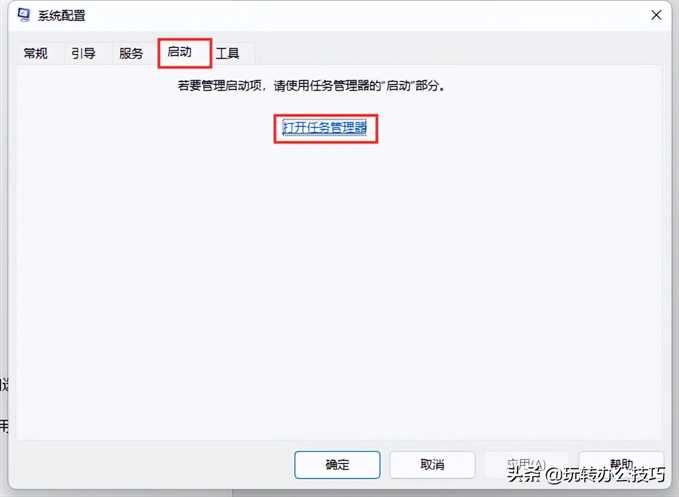
Task: Close the 系统配置 dialog with X
Action: pyautogui.click(x=656, y=15)
